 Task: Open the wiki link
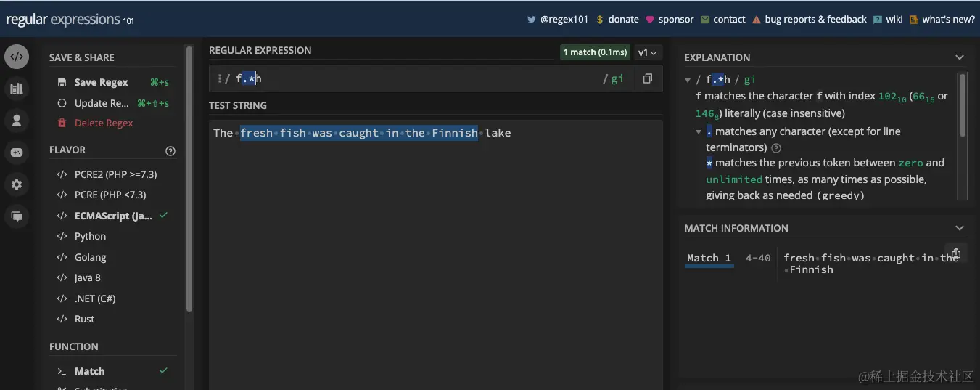pyautogui.click(x=888, y=20)
